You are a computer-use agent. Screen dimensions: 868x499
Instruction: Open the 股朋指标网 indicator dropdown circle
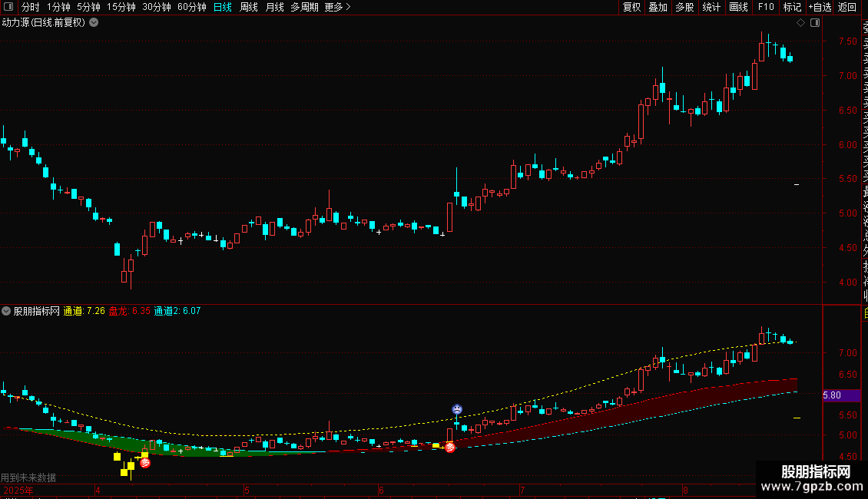tap(6, 311)
